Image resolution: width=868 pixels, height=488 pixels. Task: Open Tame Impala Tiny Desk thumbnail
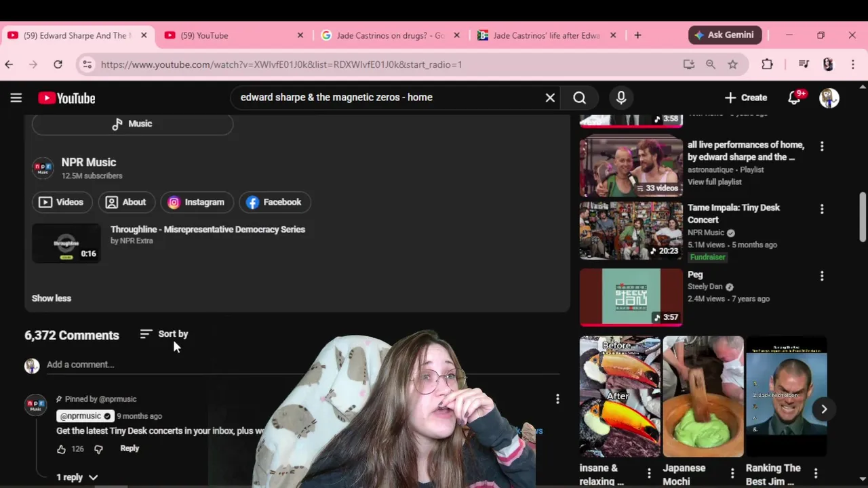[631, 230]
